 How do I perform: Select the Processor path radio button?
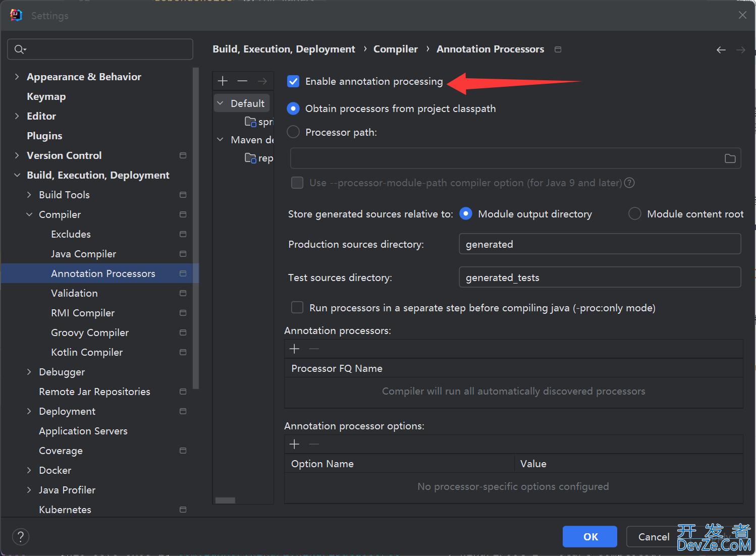[293, 132]
